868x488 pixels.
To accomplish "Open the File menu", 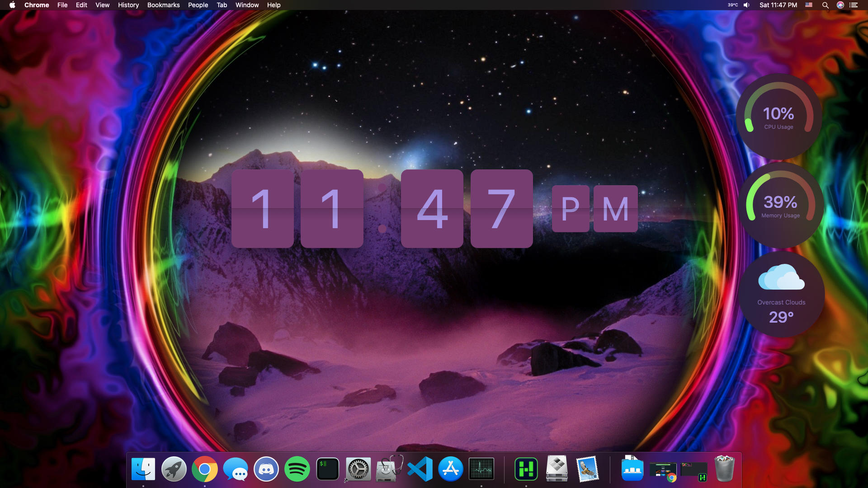I will (x=62, y=5).
